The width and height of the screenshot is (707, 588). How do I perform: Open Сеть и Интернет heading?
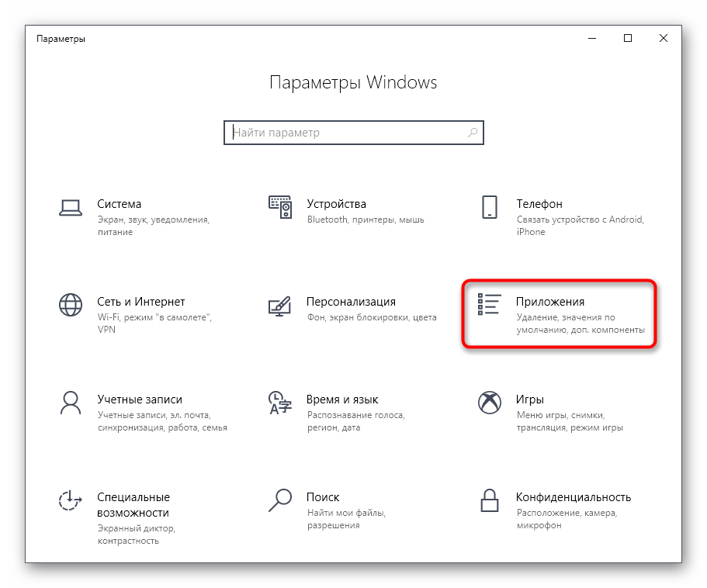coord(141,302)
